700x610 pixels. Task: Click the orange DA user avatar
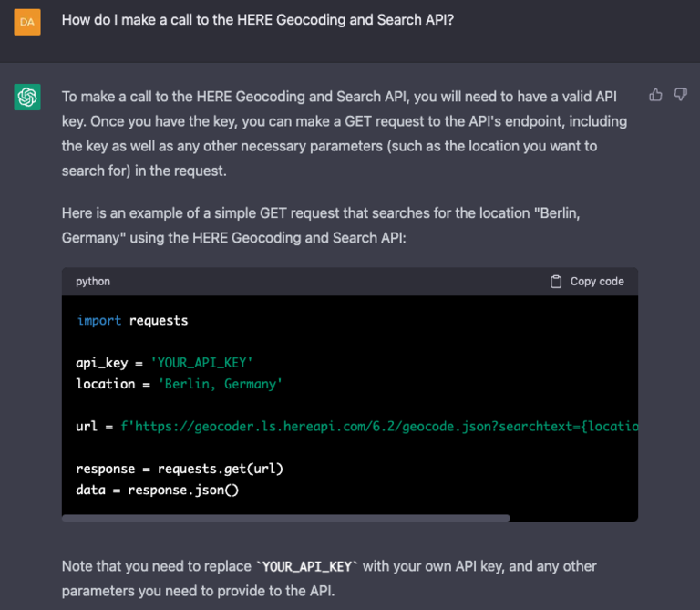coord(27,22)
